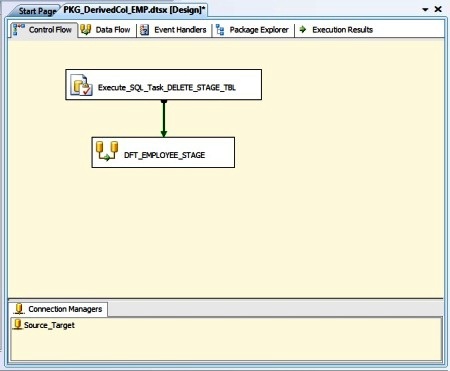Click the green Execution Results arrow icon
This screenshot has height=371, width=450.
[x=303, y=29]
